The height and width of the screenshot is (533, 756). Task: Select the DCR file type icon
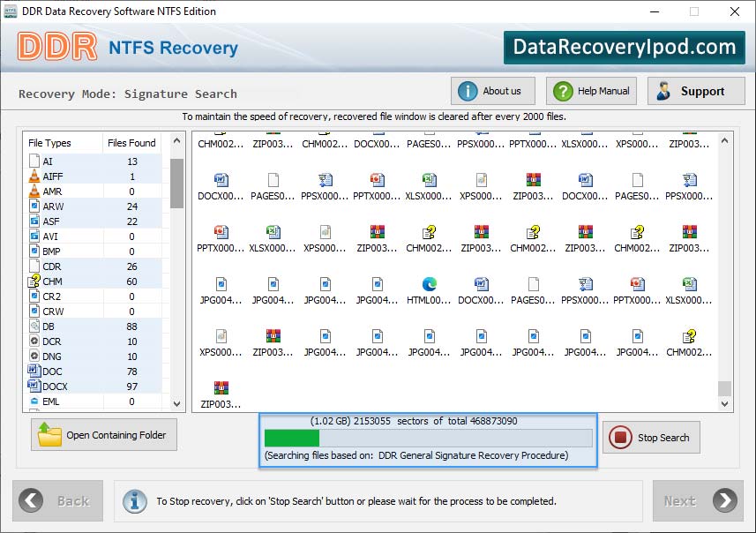[34, 341]
